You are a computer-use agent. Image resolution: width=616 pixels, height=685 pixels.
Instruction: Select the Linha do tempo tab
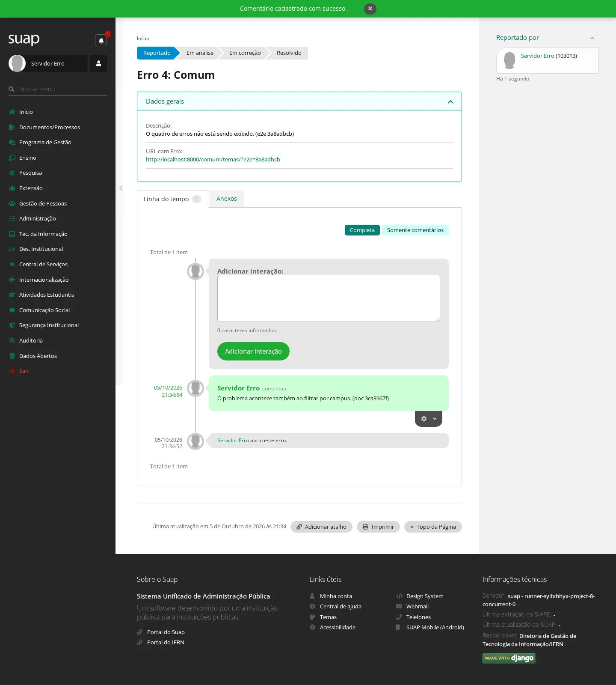click(172, 199)
